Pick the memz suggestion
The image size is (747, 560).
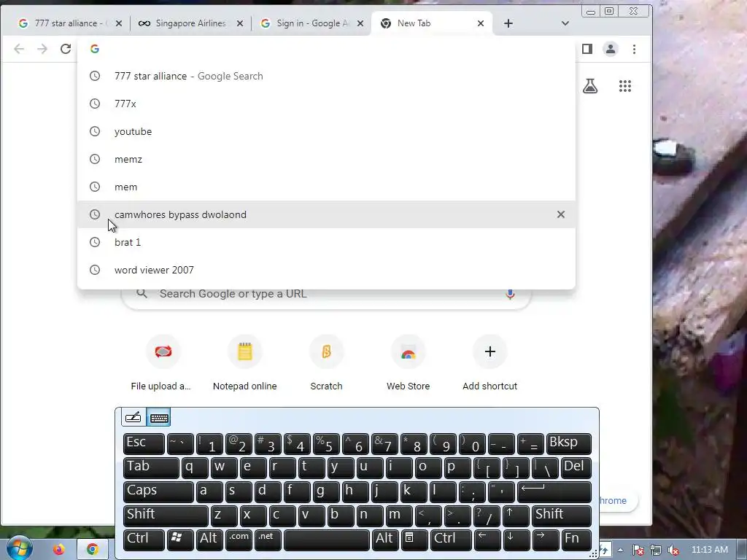pyautogui.click(x=326, y=159)
